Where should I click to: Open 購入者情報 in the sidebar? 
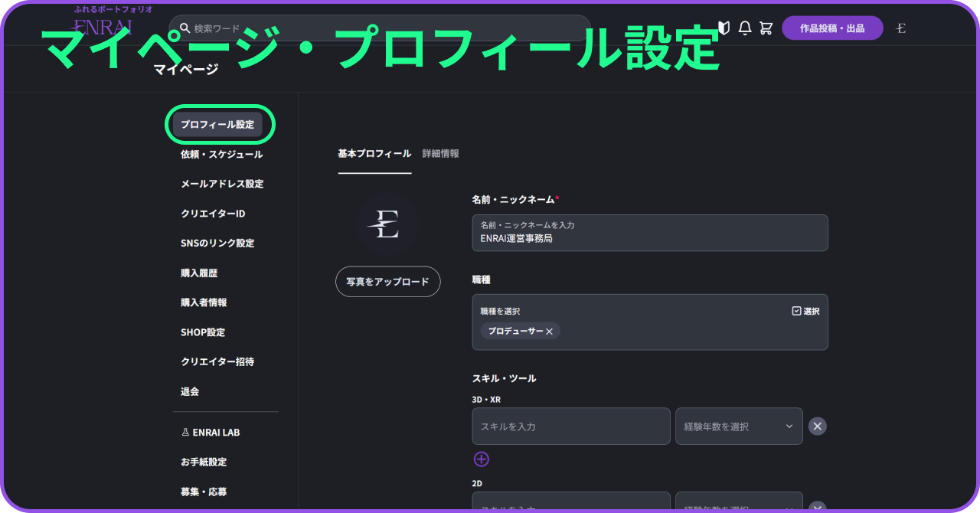point(204,302)
